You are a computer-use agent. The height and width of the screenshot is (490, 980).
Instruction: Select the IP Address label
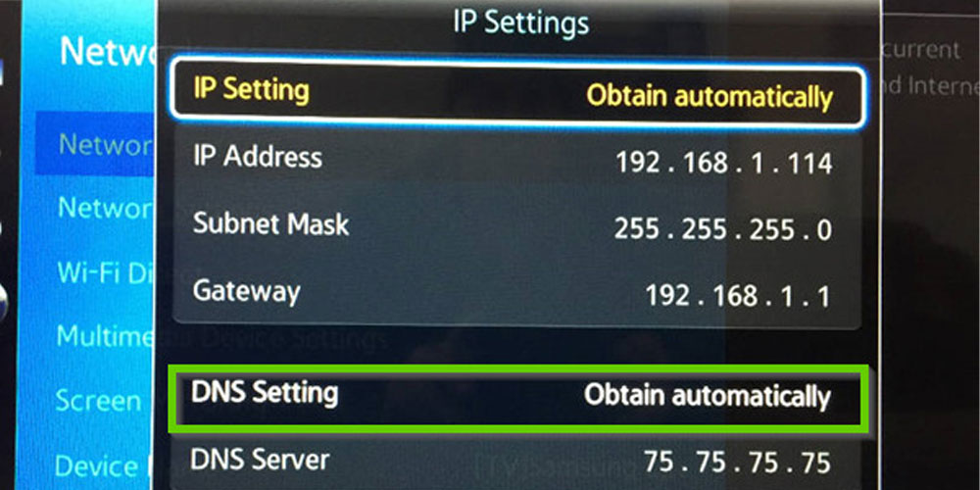(258, 157)
